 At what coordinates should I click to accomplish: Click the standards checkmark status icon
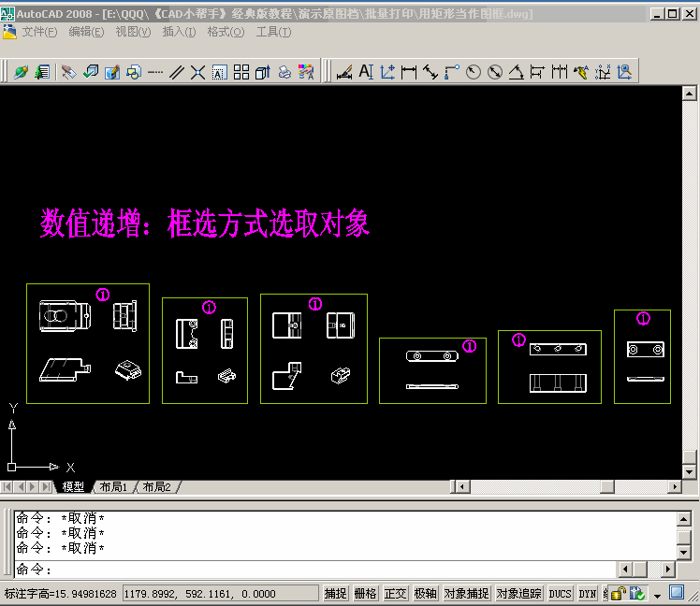pyautogui.click(x=637, y=594)
